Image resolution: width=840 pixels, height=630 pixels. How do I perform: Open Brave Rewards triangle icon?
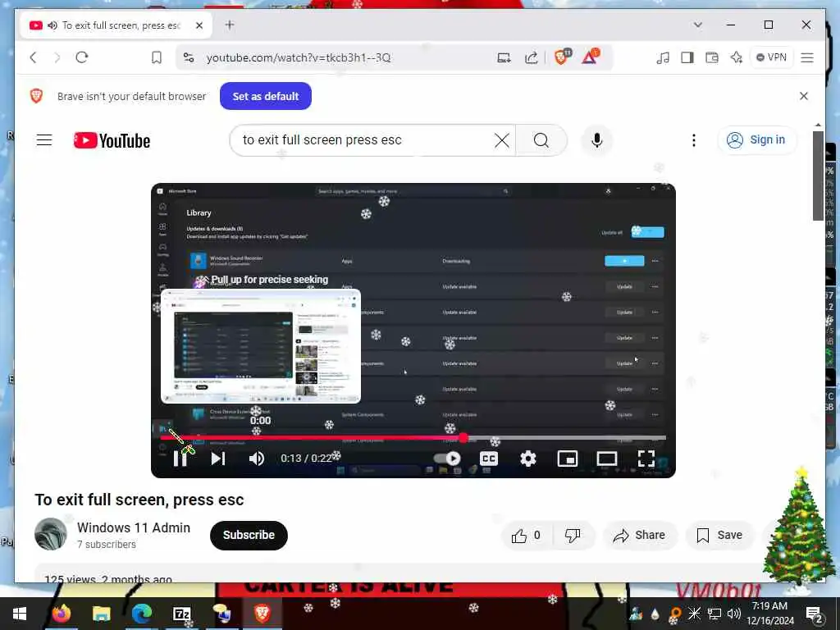coord(591,57)
